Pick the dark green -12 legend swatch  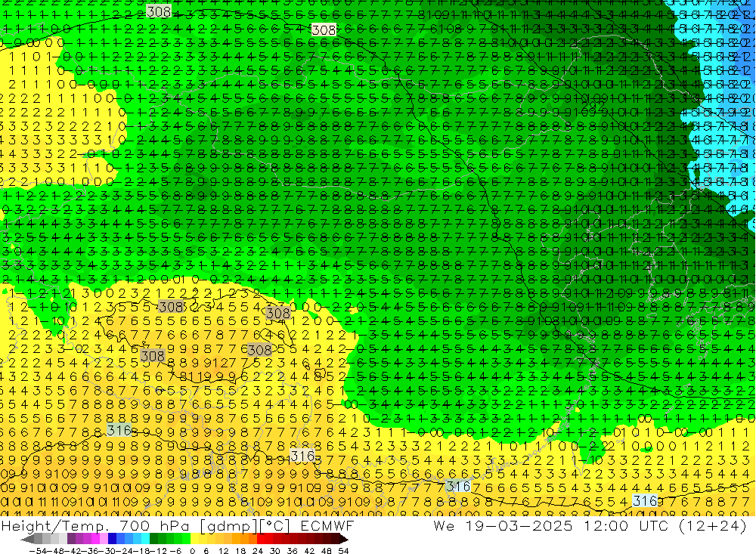pyautogui.click(x=153, y=539)
